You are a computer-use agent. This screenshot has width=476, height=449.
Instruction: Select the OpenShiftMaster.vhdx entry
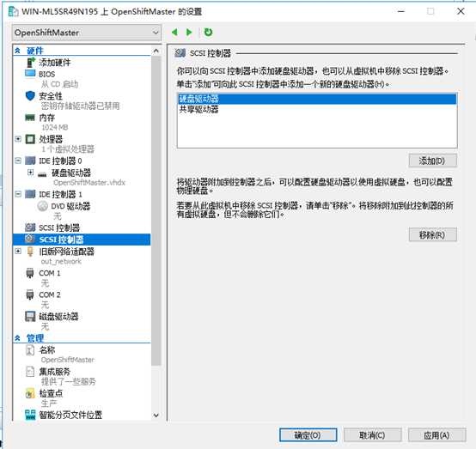[x=89, y=182]
